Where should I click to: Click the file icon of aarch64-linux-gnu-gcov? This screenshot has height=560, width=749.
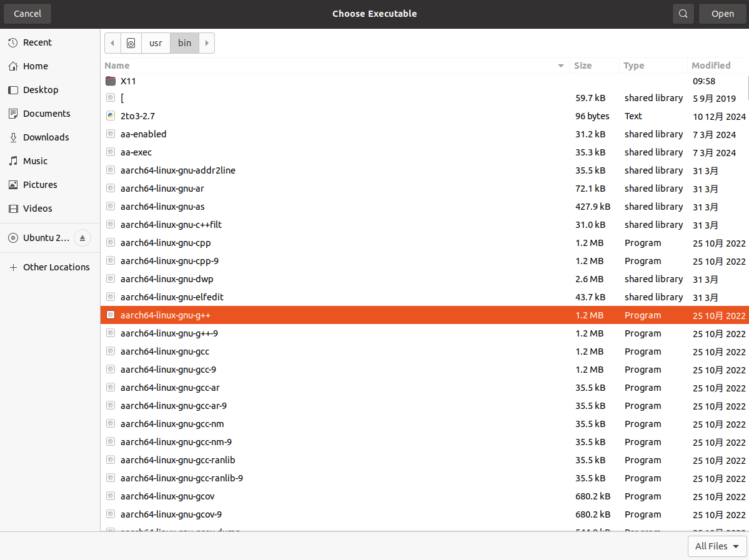click(x=111, y=496)
